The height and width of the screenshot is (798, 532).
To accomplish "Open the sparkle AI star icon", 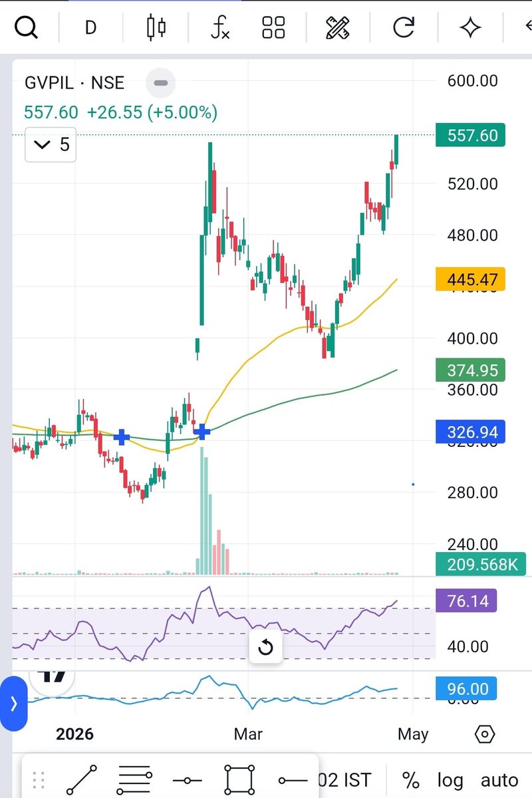I will 471,27.
